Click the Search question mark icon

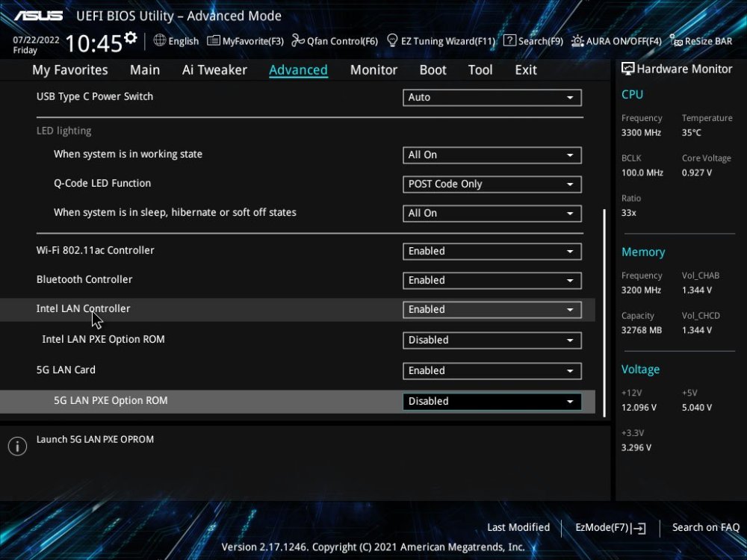point(509,40)
